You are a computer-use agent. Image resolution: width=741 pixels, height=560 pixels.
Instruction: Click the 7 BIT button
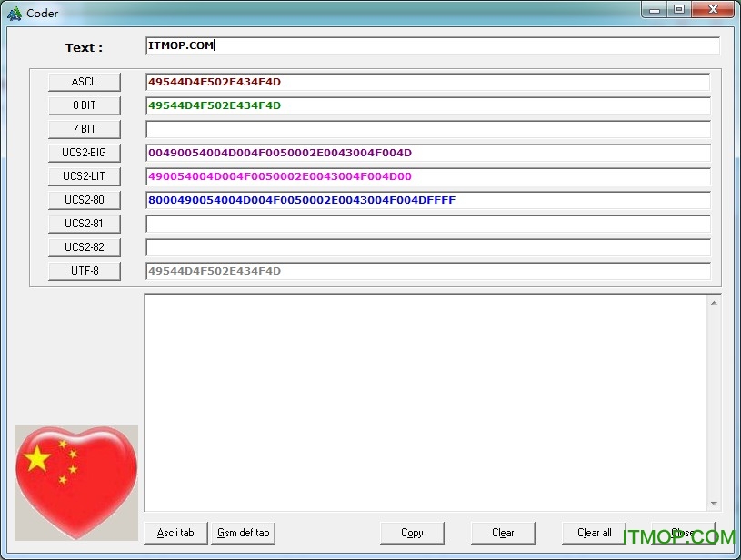click(85, 129)
